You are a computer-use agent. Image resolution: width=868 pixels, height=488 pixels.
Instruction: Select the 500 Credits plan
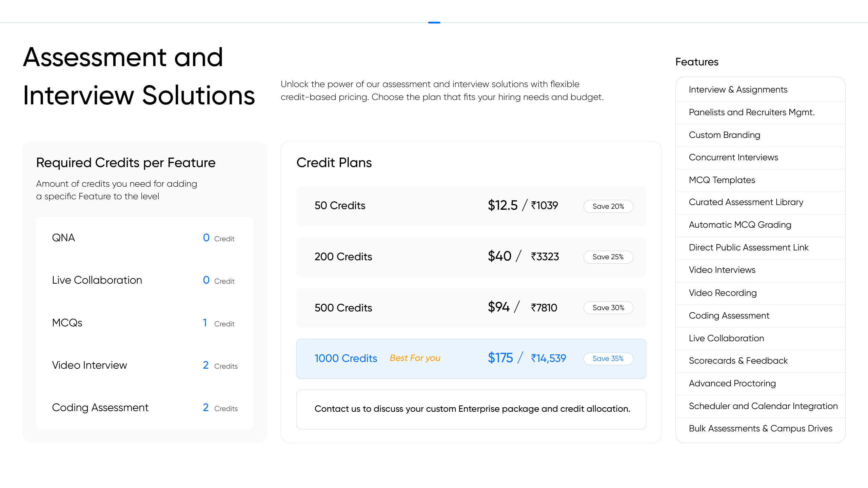[x=471, y=308]
